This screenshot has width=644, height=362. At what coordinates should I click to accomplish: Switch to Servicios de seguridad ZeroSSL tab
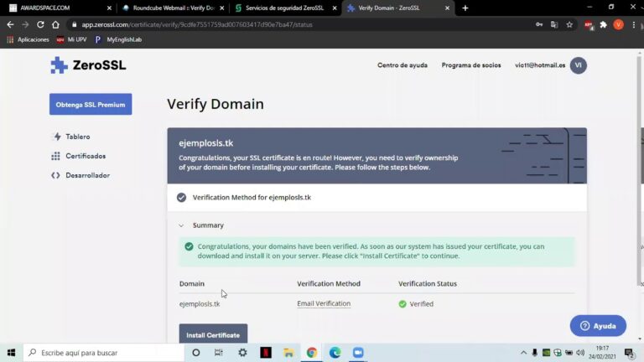(284, 8)
